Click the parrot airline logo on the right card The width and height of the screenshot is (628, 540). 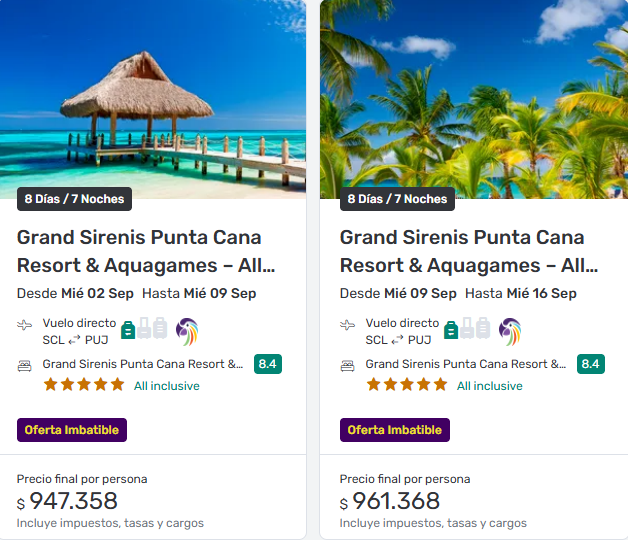(x=510, y=331)
